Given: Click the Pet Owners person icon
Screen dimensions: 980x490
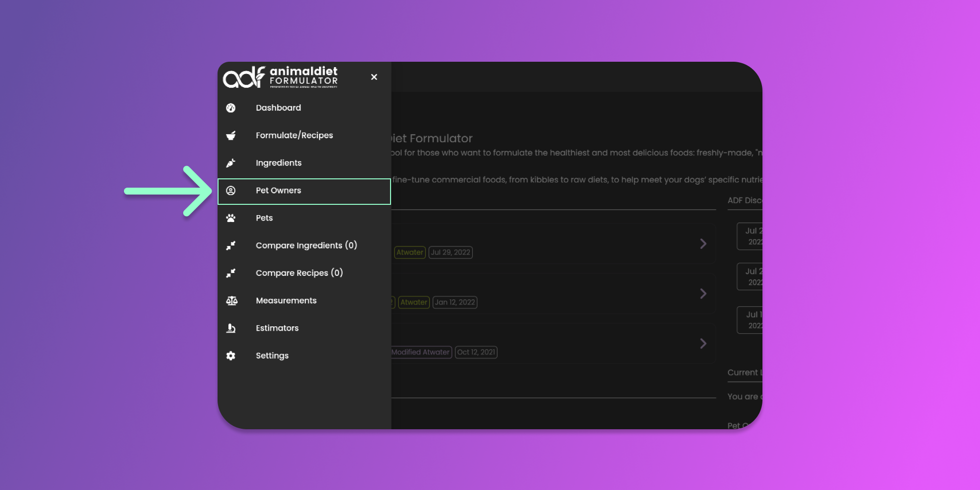Looking at the screenshot, I should pos(231,191).
